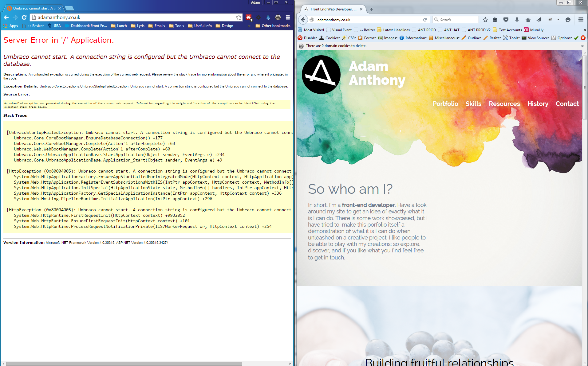This screenshot has width=588, height=366.
Task: Open the Firebug dropdown arrow
Action: click(x=558, y=20)
